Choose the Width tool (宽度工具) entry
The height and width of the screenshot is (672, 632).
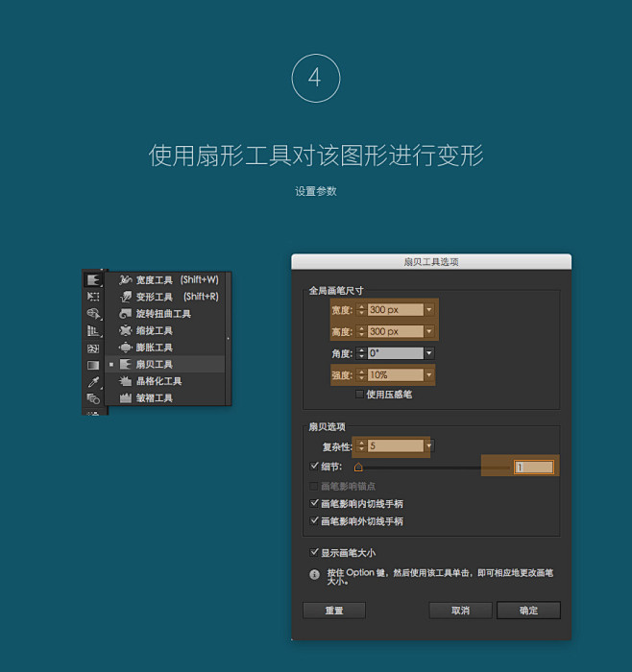coord(126,279)
